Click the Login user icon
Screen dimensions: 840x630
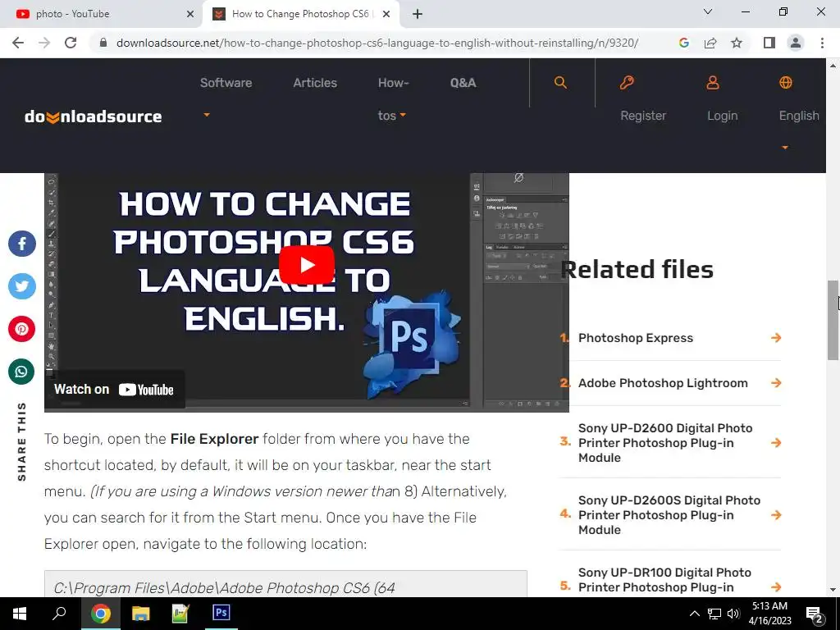[x=713, y=83]
